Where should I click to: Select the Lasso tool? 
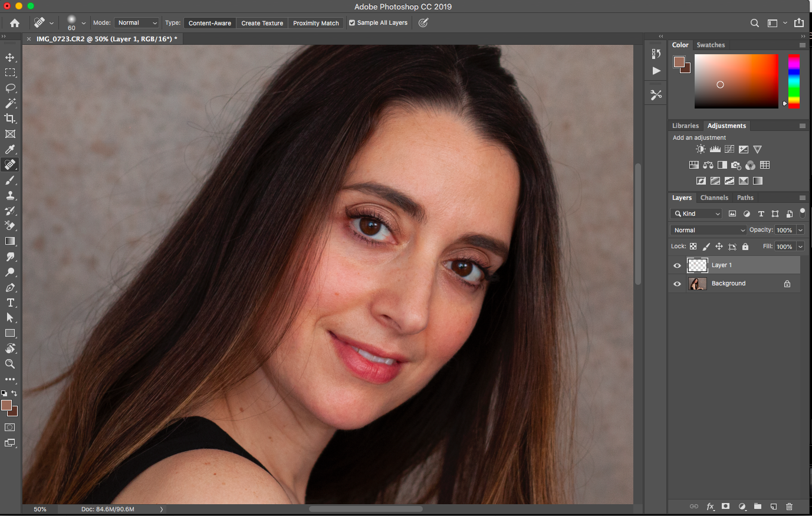point(10,88)
